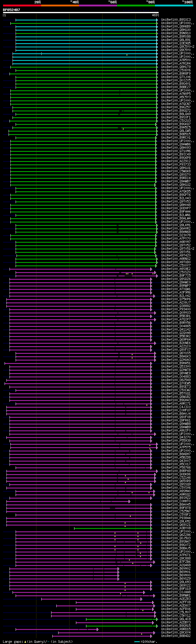The image size is (196, 644).
Task: Select label UniRef100_A5C5Y3
Action: 176,97
